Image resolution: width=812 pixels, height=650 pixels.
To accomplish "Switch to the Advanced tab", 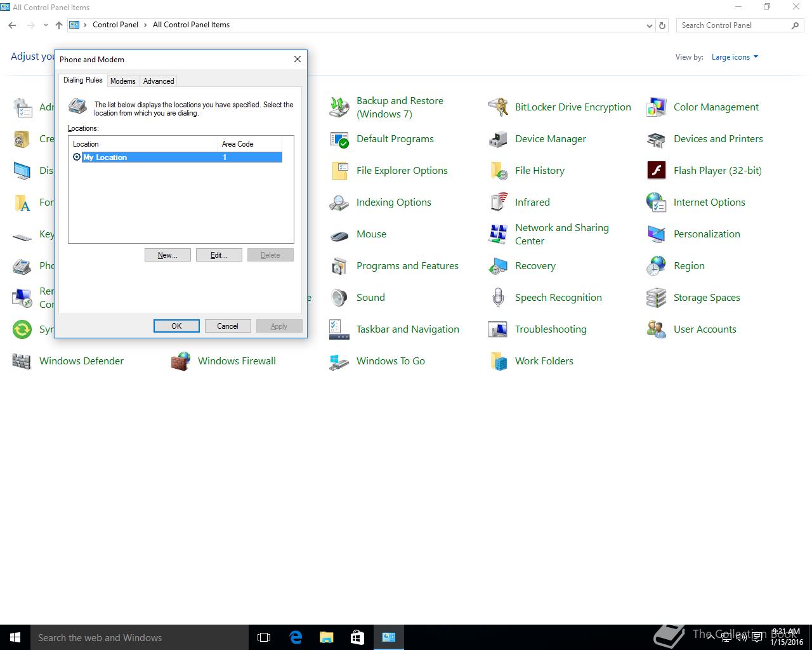I will click(x=159, y=81).
